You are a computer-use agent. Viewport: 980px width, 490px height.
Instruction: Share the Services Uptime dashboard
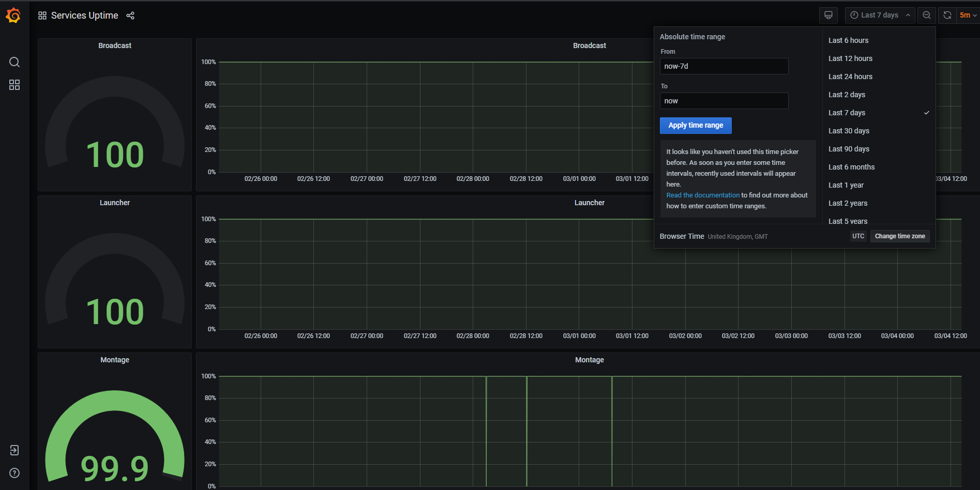pos(130,16)
